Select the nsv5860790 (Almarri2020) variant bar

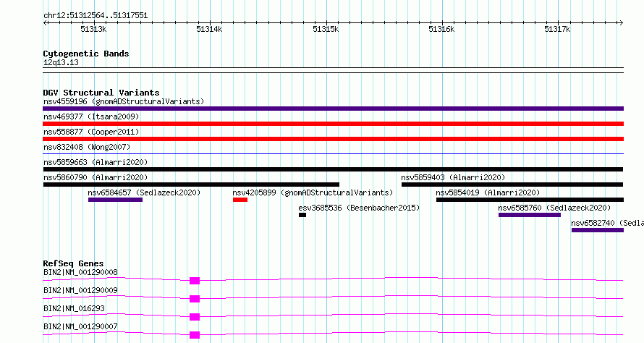pos(192,185)
